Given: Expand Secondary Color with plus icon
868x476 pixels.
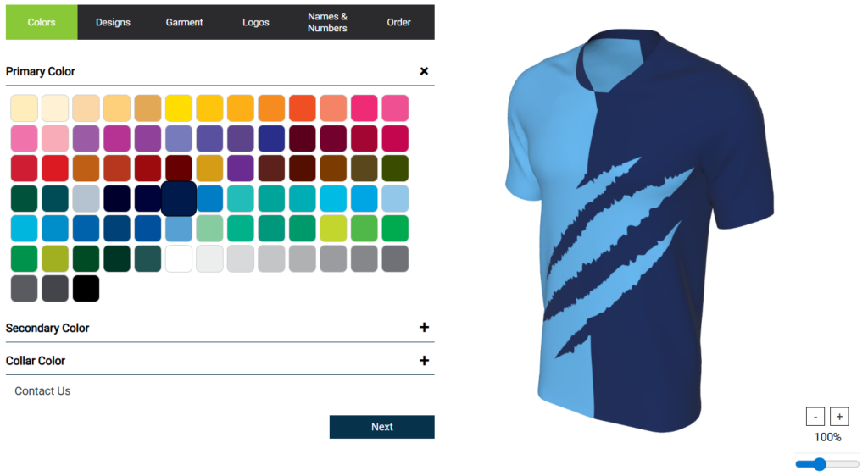Looking at the screenshot, I should click(424, 327).
